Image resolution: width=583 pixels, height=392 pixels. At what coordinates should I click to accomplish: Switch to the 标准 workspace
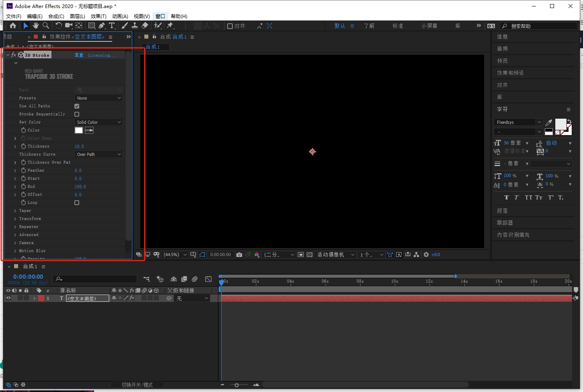(398, 26)
